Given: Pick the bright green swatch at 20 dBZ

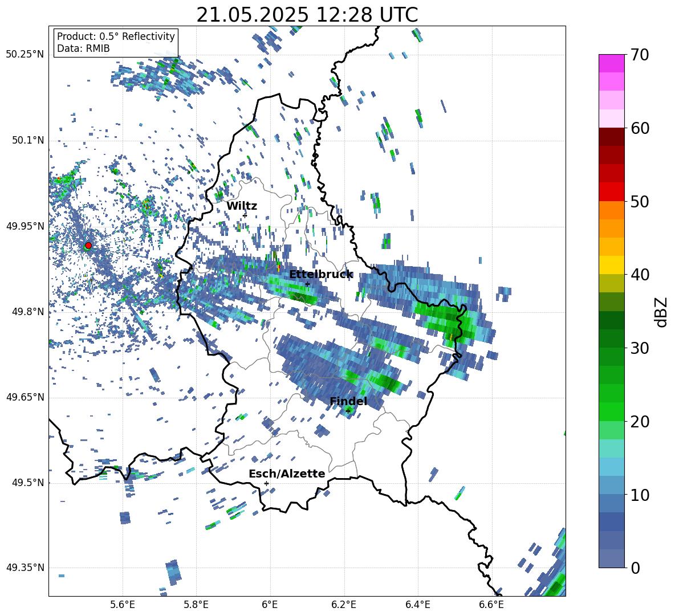Looking at the screenshot, I should tap(611, 411).
